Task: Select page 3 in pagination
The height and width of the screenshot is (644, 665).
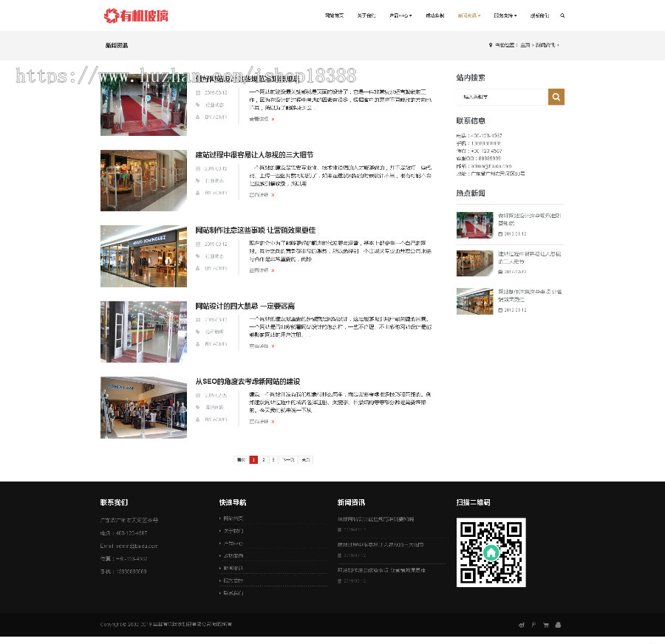Action: click(x=273, y=460)
